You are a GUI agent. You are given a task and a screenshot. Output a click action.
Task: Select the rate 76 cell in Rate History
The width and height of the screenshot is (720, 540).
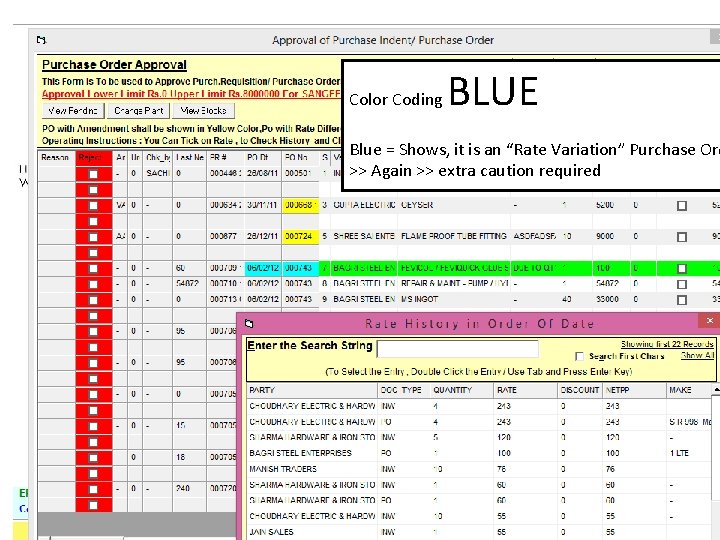pyautogui.click(x=525, y=469)
